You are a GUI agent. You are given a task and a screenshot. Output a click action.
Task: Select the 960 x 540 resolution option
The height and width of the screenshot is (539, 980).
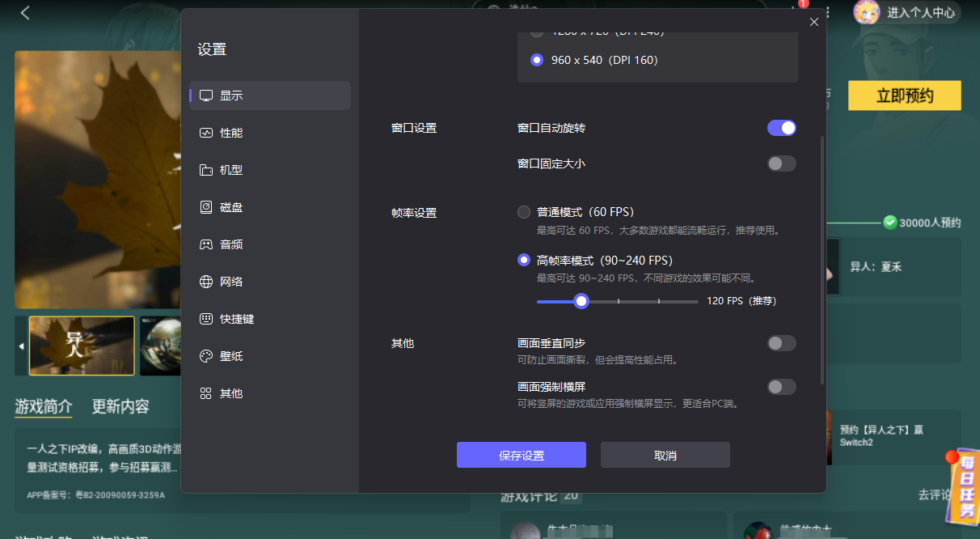[x=536, y=60]
